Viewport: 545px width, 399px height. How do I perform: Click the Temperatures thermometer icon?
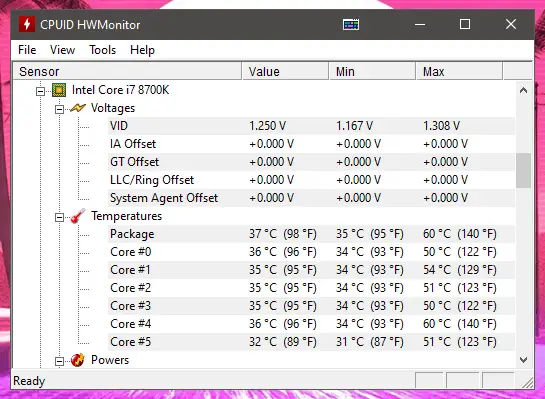click(78, 216)
